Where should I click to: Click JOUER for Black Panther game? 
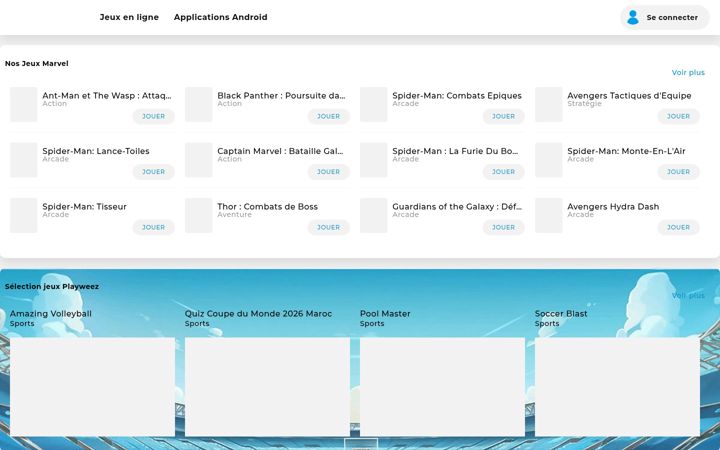pos(328,116)
